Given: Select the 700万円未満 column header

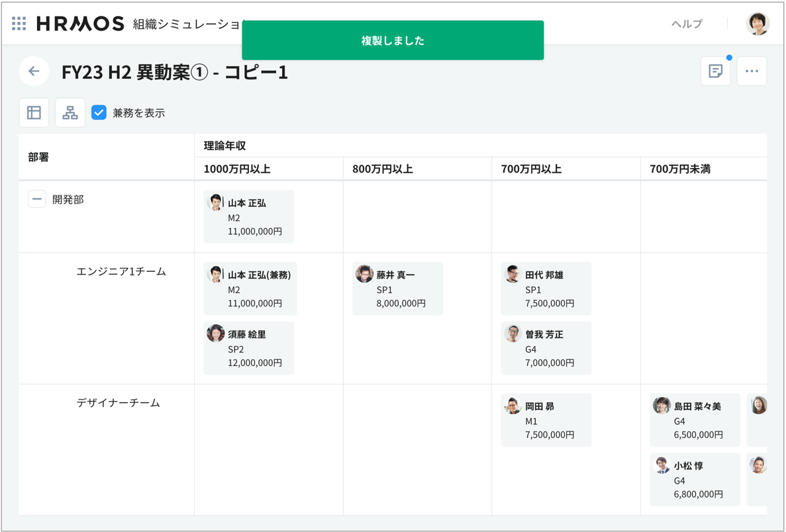Looking at the screenshot, I should coord(680,169).
